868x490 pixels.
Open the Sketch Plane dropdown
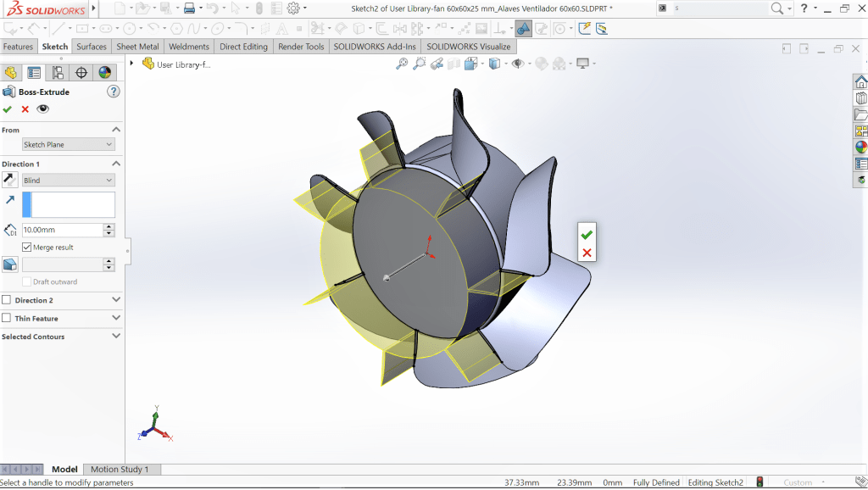click(68, 145)
